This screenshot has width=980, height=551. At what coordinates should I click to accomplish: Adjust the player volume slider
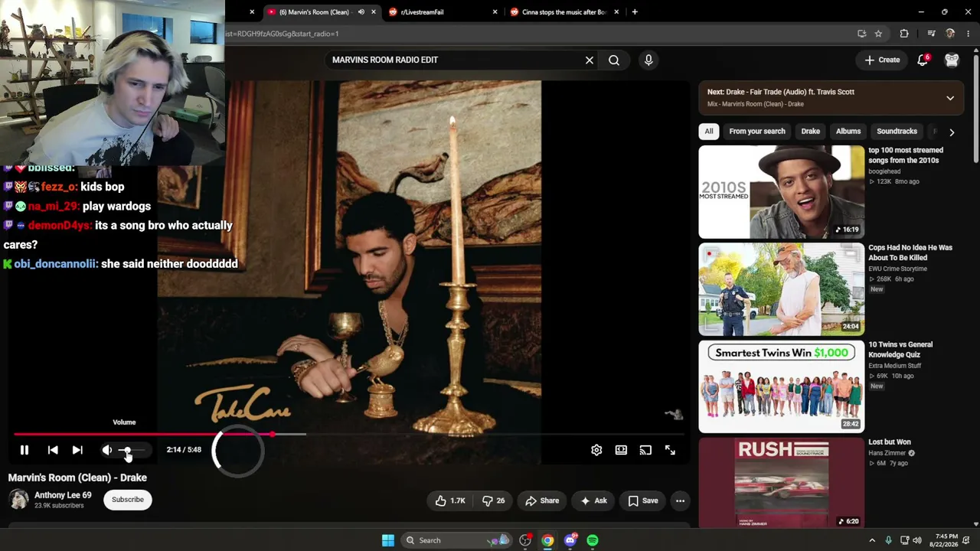(132, 450)
